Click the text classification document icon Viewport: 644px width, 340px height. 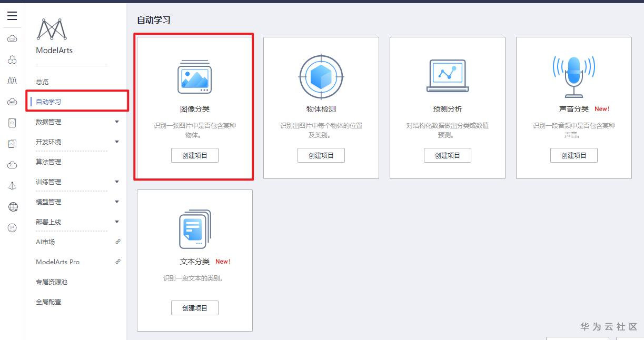pos(194,229)
